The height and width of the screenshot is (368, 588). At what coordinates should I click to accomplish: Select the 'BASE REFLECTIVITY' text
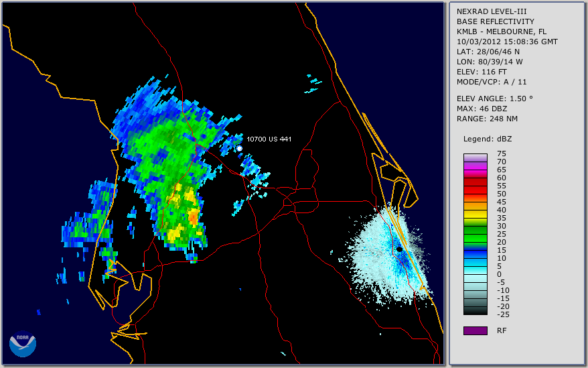[496, 21]
